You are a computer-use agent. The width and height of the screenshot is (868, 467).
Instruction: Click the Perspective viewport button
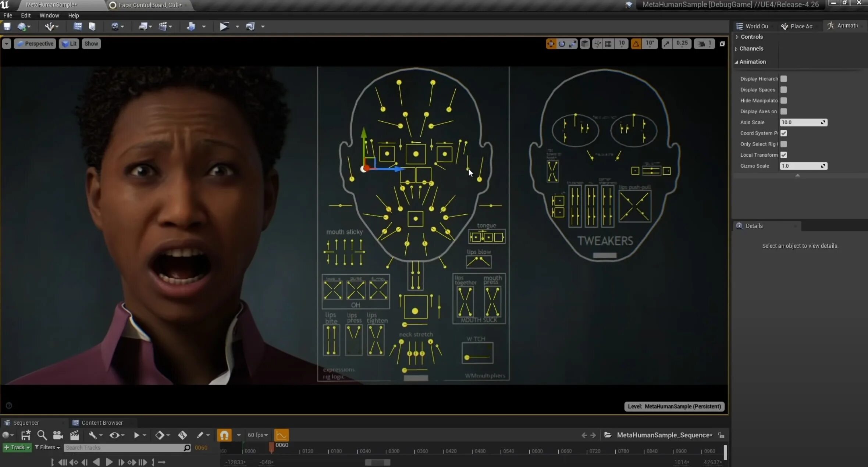pyautogui.click(x=35, y=43)
